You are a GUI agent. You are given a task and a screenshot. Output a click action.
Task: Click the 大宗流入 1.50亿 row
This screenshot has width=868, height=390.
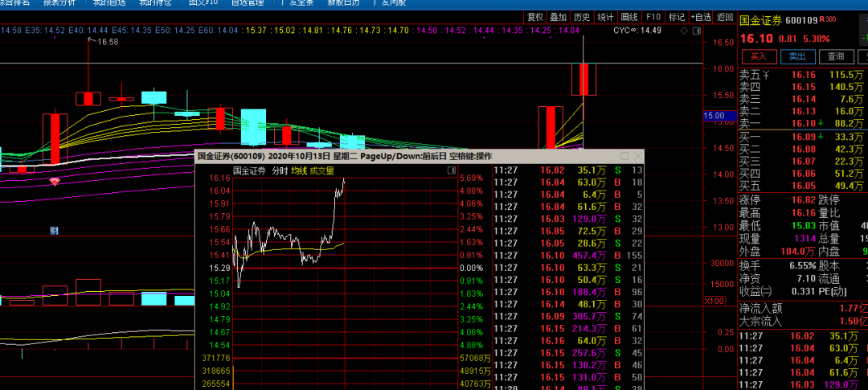(803, 322)
